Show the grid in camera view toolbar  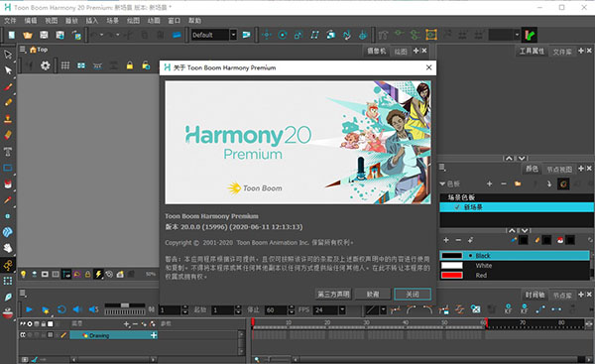(x=65, y=65)
